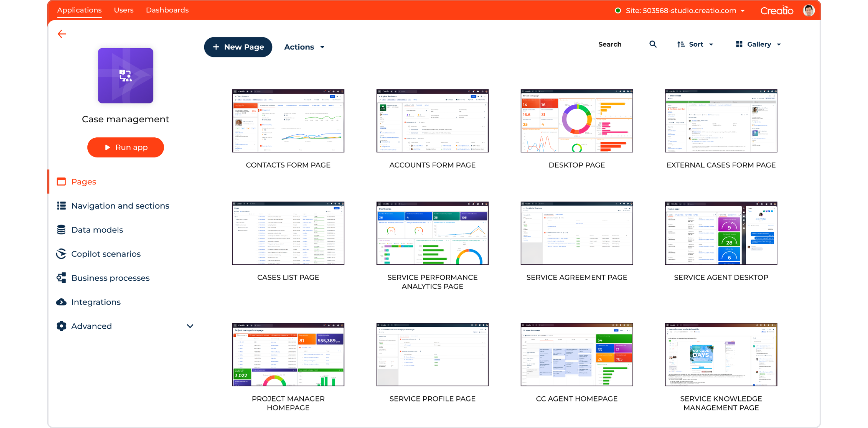
Task: Click the back arrow to leave Case management
Action: point(62,34)
